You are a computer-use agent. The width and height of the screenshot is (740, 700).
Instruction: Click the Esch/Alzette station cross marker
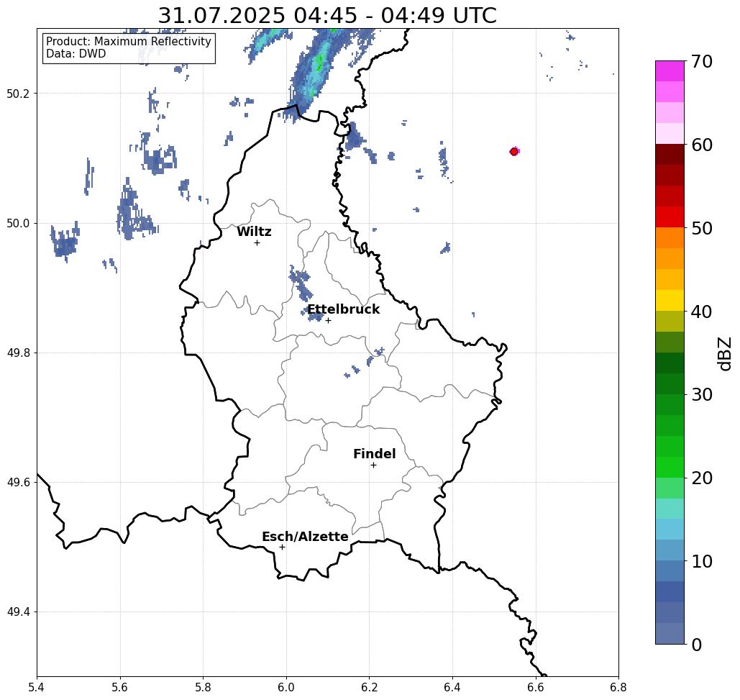coord(282,547)
